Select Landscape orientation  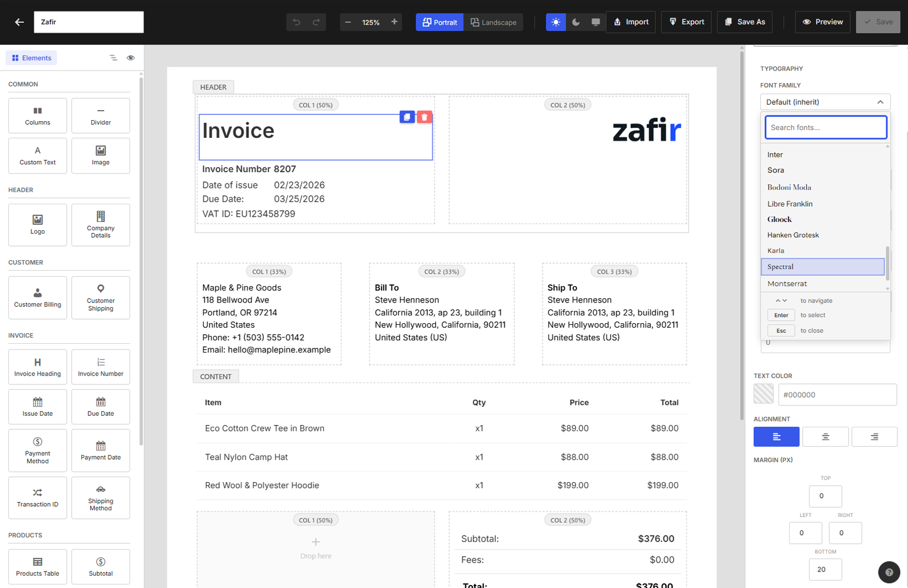(493, 22)
